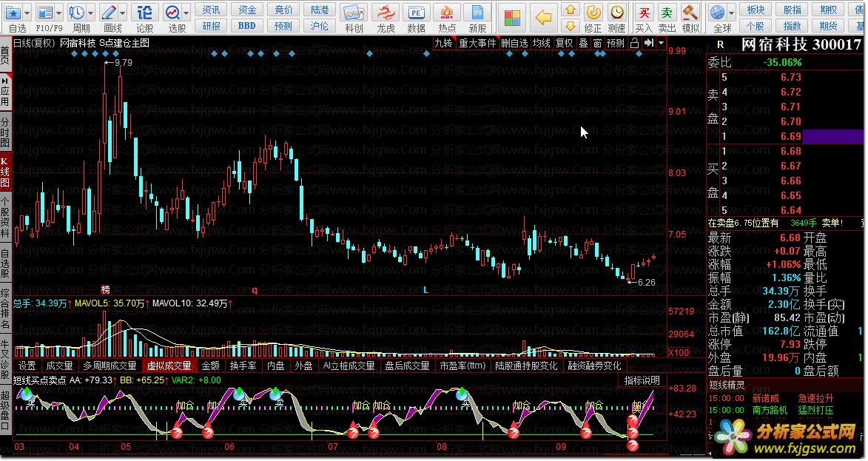The image size is (868, 461).
Task: Click the 资讯 news button
Action: (x=211, y=10)
